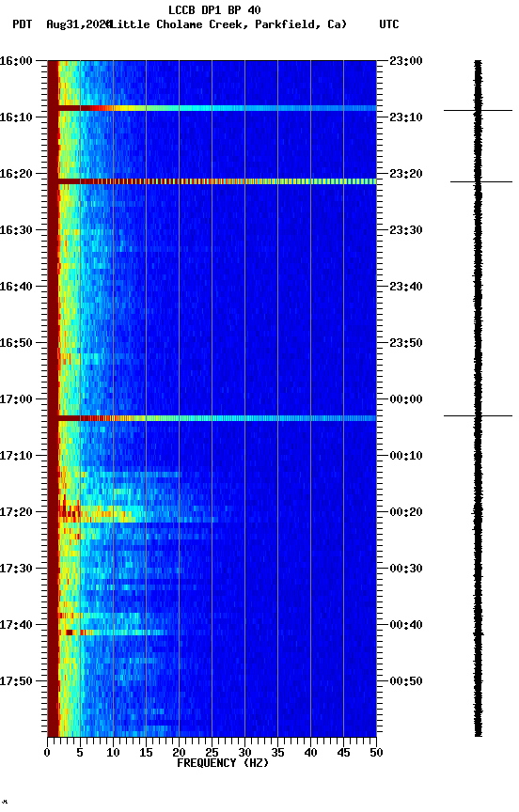519x812 pixels.
Task: Click the 50 Hz frequency tick label
Action: (x=376, y=753)
